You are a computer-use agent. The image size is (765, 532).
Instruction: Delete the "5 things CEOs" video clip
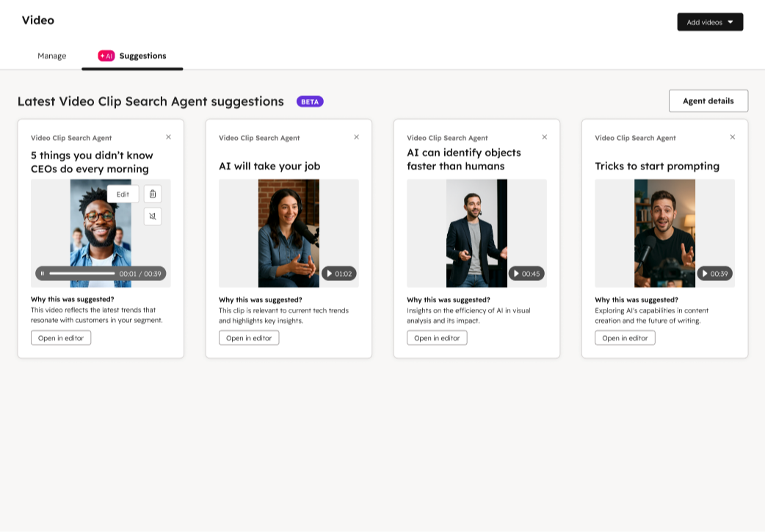(153, 194)
